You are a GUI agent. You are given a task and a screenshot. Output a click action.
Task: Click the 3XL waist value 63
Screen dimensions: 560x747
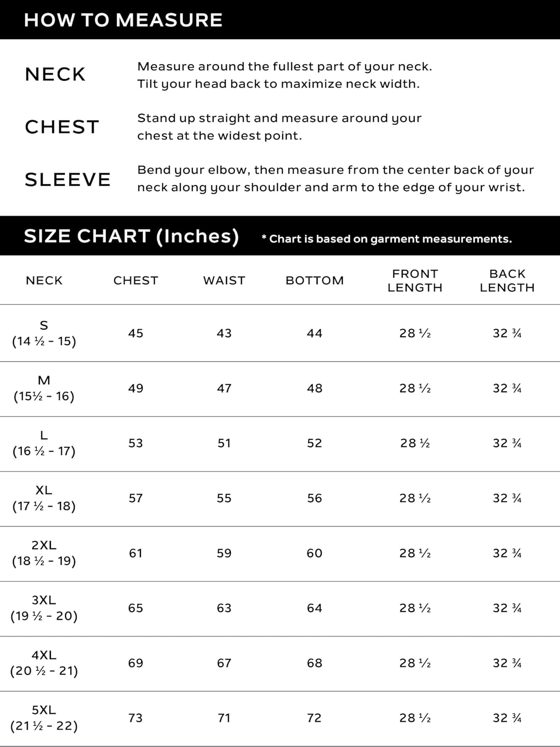[x=224, y=608]
